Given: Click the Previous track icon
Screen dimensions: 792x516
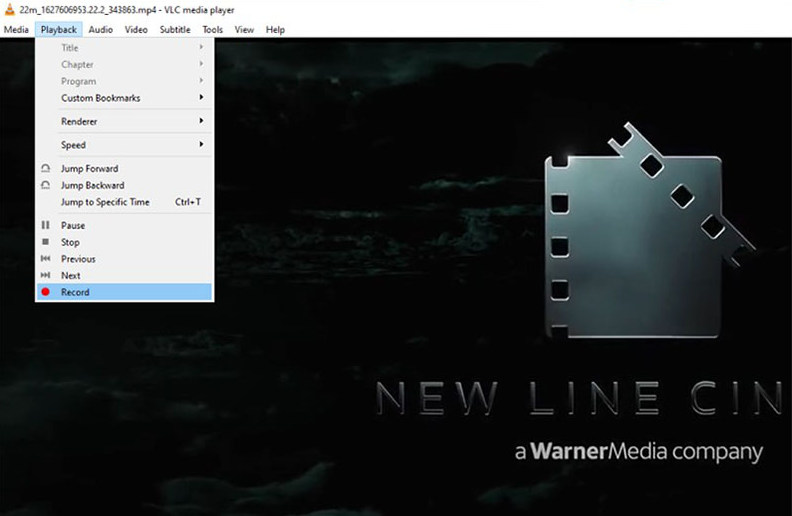Looking at the screenshot, I should point(45,259).
